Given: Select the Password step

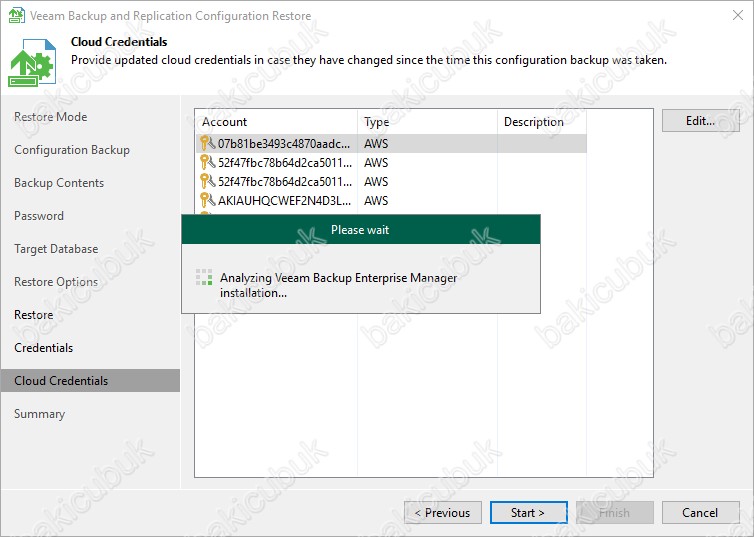Looking at the screenshot, I should [x=38, y=216].
